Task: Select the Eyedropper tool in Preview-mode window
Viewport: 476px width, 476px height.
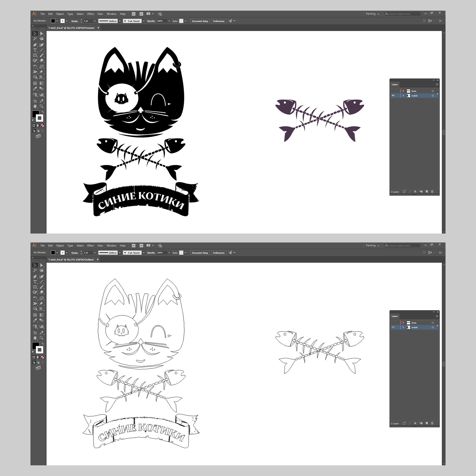Action: click(x=35, y=89)
